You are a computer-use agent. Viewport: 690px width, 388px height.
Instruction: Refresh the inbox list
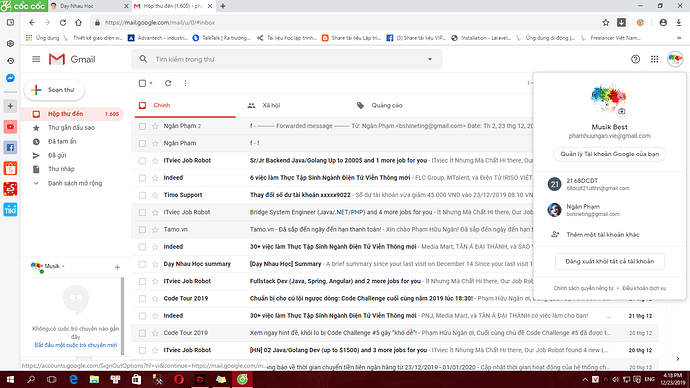click(168, 83)
